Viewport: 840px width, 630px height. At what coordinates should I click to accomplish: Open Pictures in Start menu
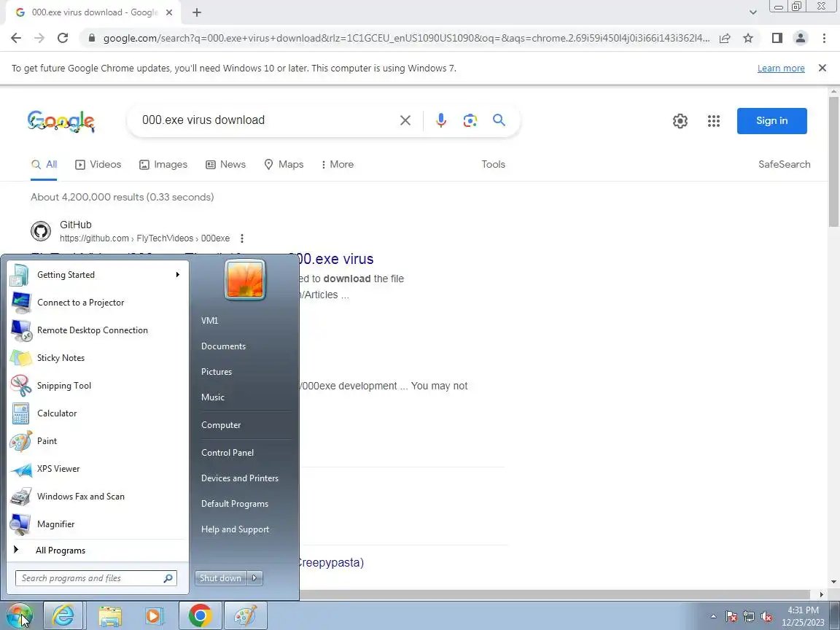[217, 372]
